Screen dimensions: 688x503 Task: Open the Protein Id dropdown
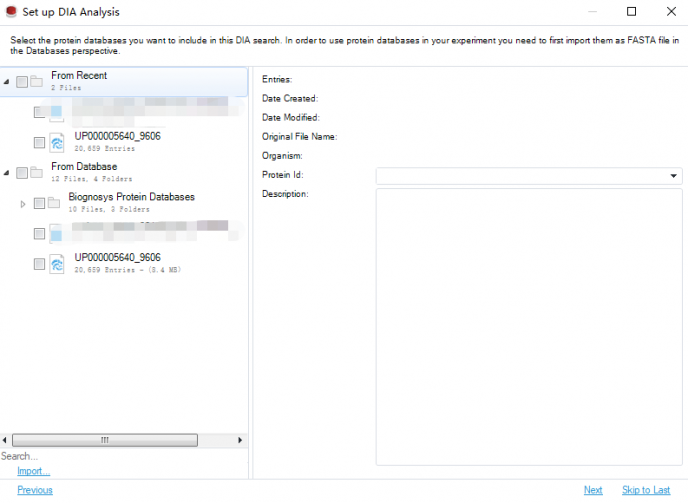(x=674, y=176)
